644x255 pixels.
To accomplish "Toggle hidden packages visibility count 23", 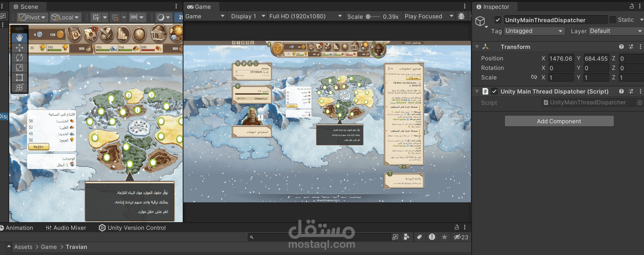I will tap(461, 237).
